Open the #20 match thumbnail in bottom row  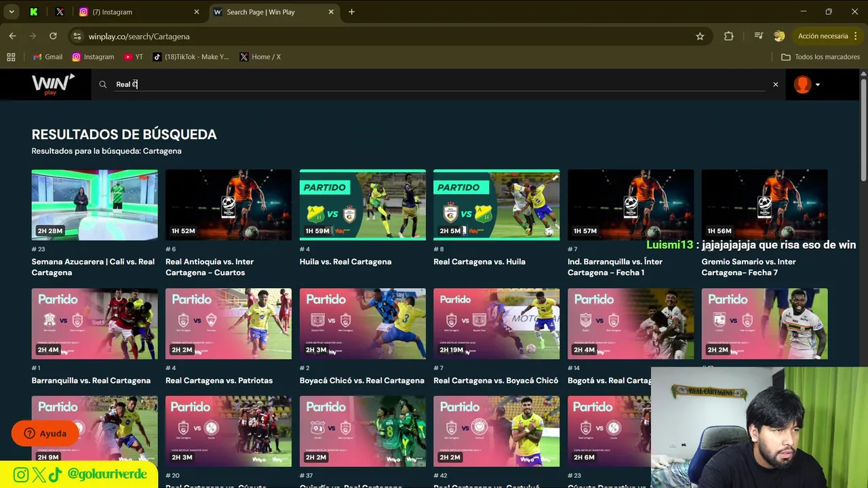coord(229,431)
